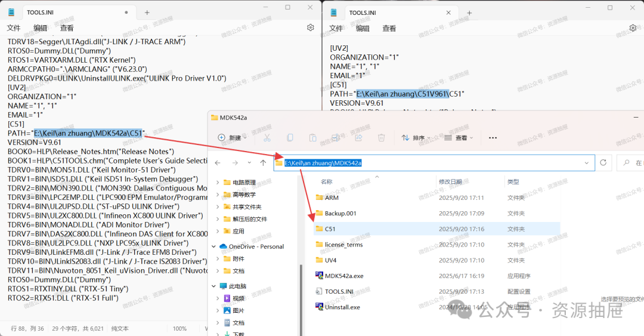Close the TOOLS.INI tab in right Notepad
The height and width of the screenshot is (336, 644).
click(448, 13)
